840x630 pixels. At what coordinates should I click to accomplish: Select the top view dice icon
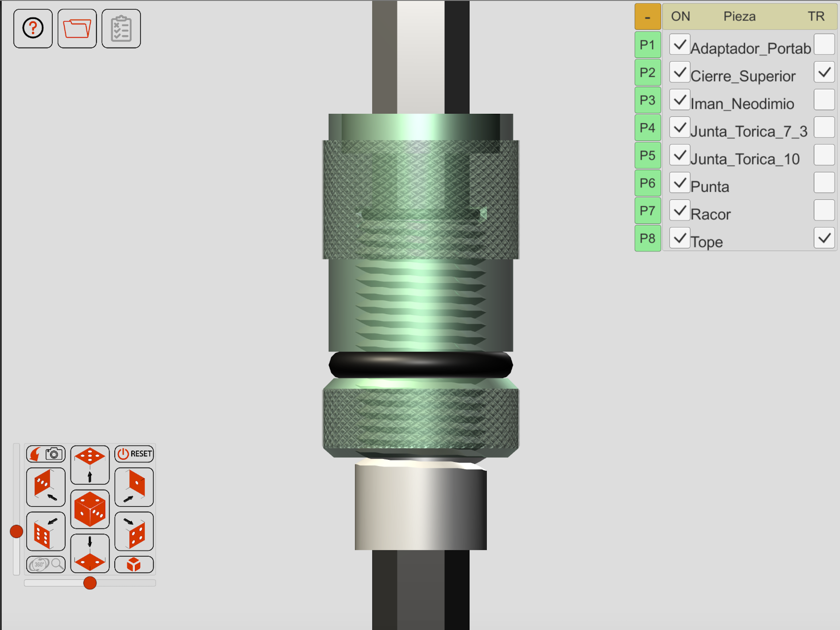point(90,465)
